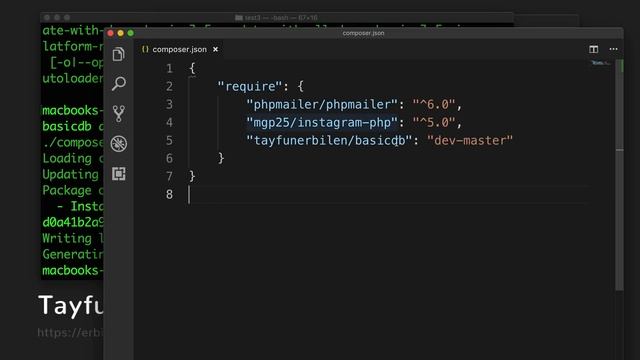Open the editor more actions menu

(x=613, y=49)
